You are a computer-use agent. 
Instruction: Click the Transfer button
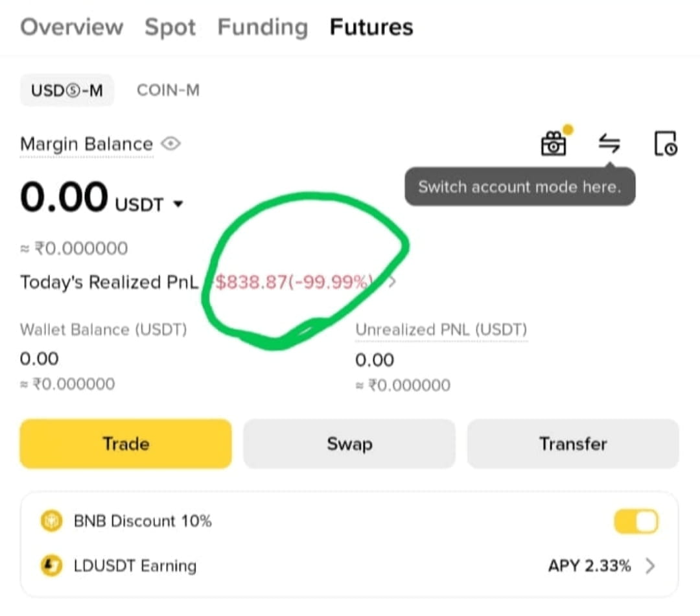click(x=573, y=444)
